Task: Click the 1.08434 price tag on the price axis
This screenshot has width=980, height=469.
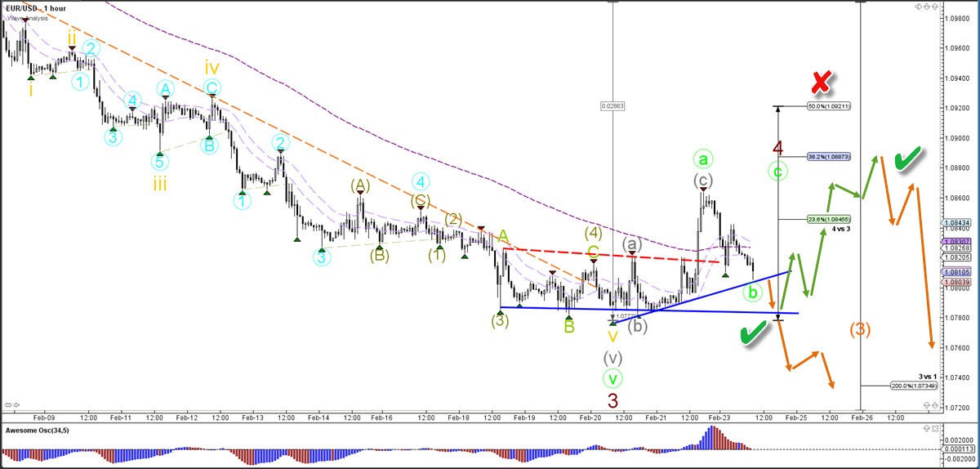Action: [x=960, y=222]
